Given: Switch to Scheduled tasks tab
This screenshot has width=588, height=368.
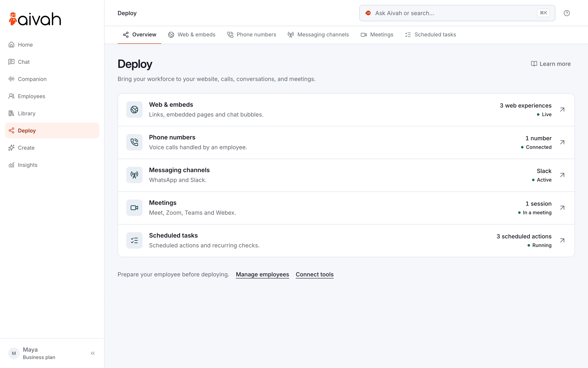Looking at the screenshot, I should [x=431, y=35].
